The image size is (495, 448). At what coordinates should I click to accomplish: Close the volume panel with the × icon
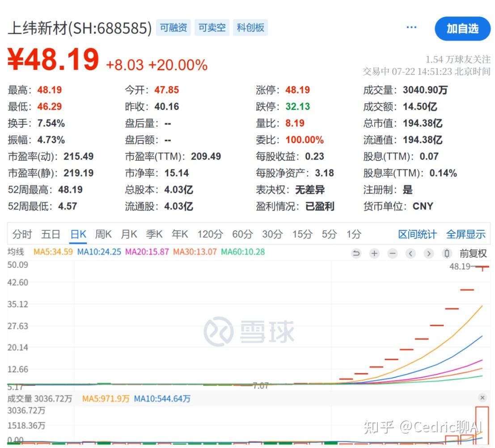click(482, 397)
